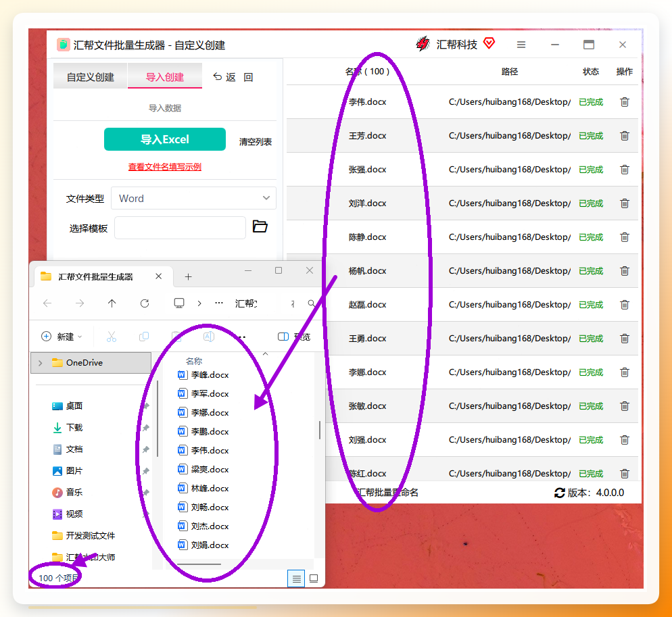Switch to 导入创建 tab

(165, 77)
